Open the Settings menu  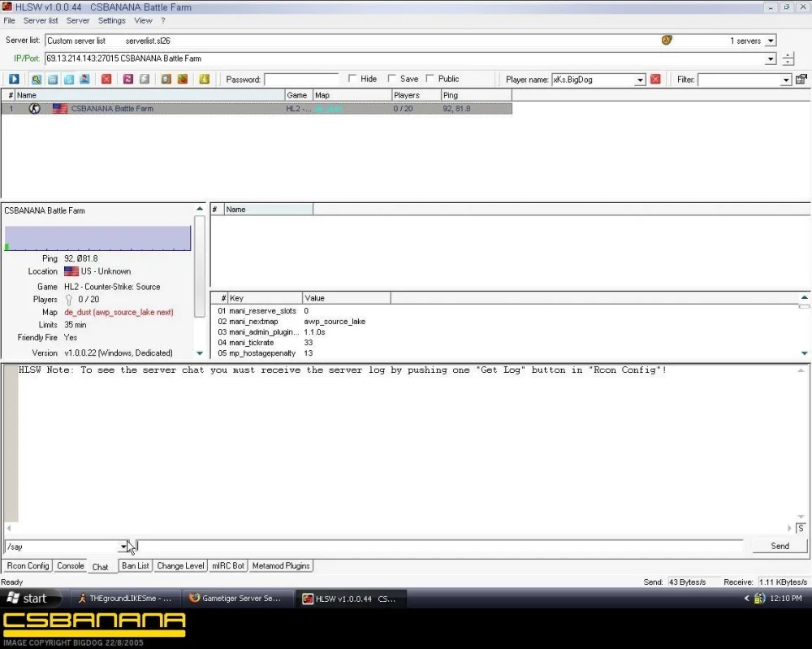click(x=112, y=21)
